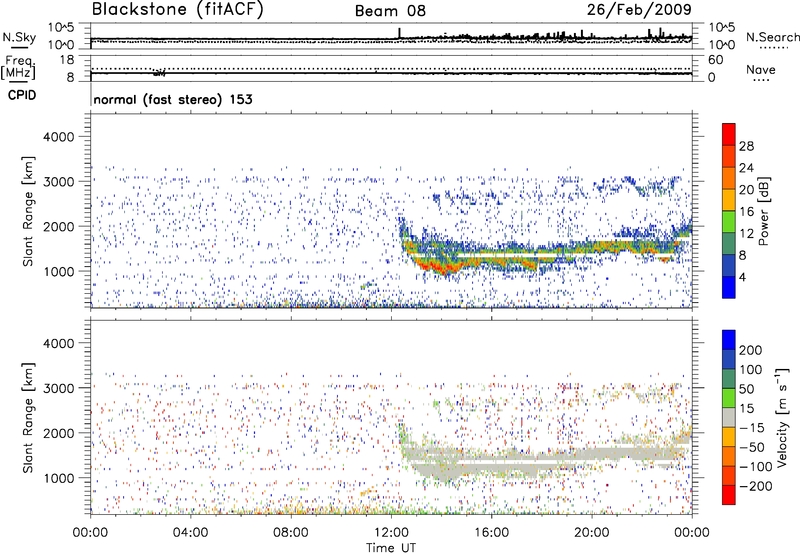This screenshot has width=800, height=554.
Task: Click the blue top segment of Velocity colorbar
Action: click(x=729, y=340)
